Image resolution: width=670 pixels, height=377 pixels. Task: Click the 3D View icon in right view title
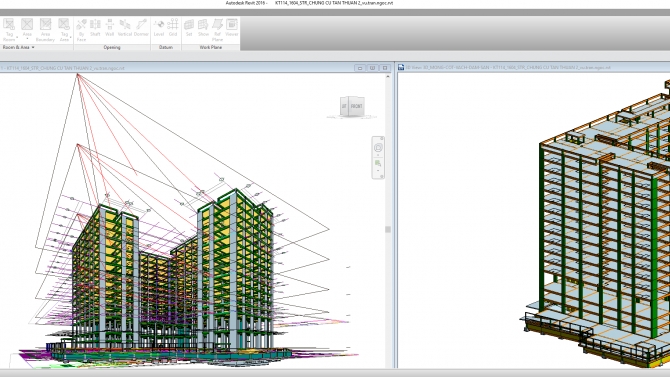pos(401,68)
